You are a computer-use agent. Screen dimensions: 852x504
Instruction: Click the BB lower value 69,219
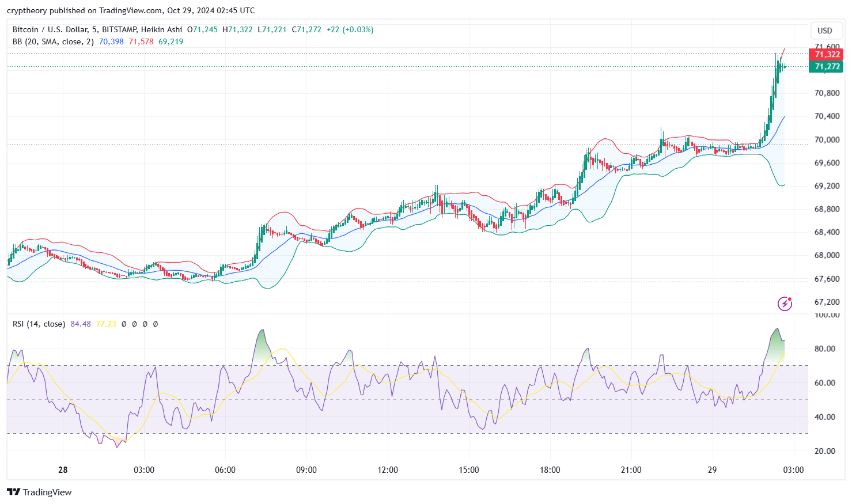point(171,41)
